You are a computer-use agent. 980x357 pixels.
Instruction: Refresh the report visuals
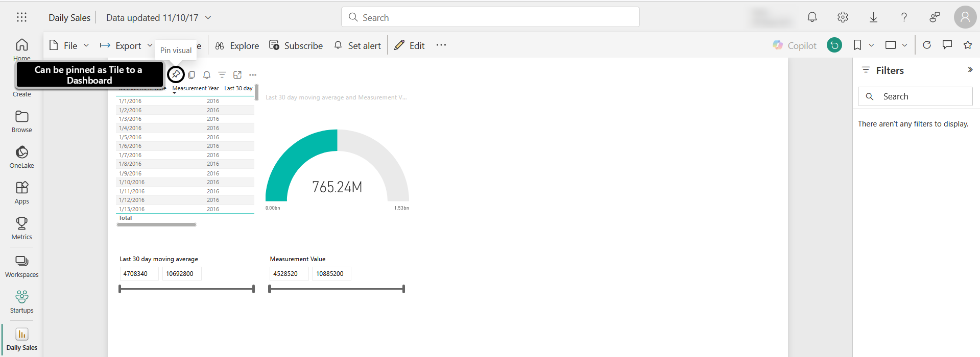point(927,45)
